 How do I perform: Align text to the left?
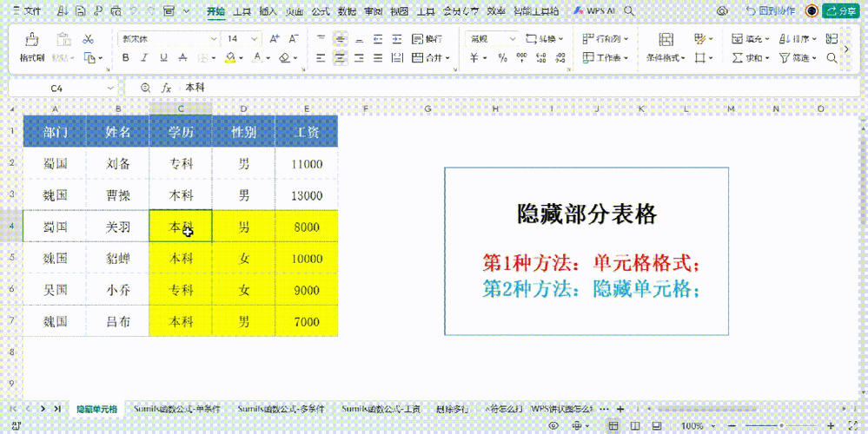321,57
